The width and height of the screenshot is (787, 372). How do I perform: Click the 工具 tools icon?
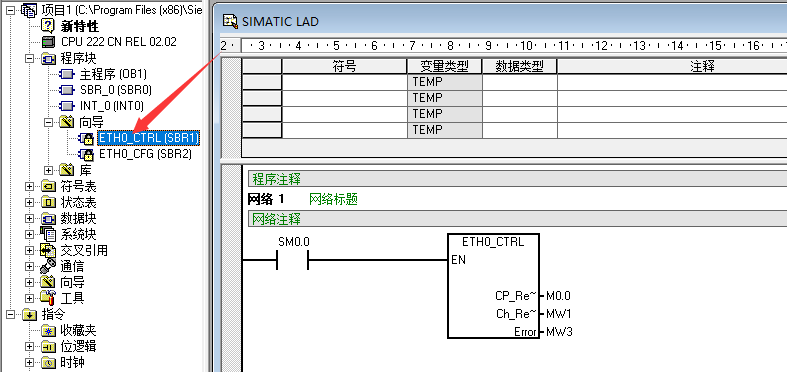[49, 298]
